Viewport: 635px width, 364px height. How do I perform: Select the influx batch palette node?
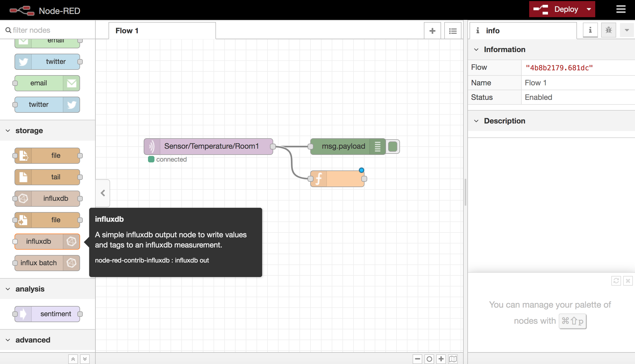tap(47, 263)
